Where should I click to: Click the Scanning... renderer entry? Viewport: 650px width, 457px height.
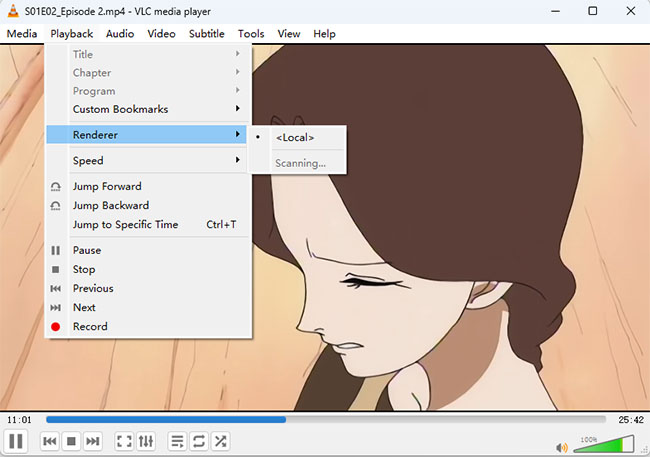point(298,163)
